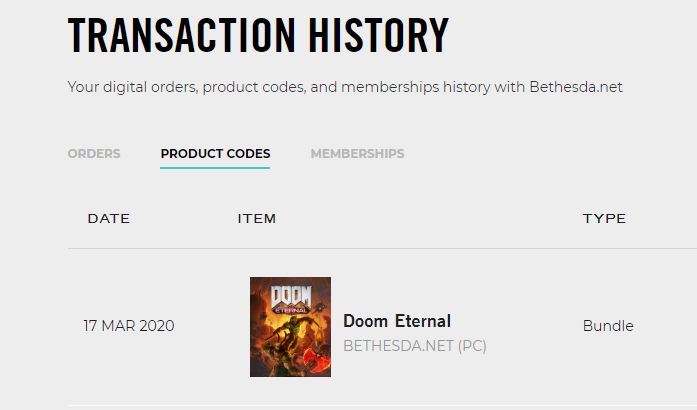The image size is (697, 410).
Task: Select the Product Codes tab
Action: [x=215, y=154]
